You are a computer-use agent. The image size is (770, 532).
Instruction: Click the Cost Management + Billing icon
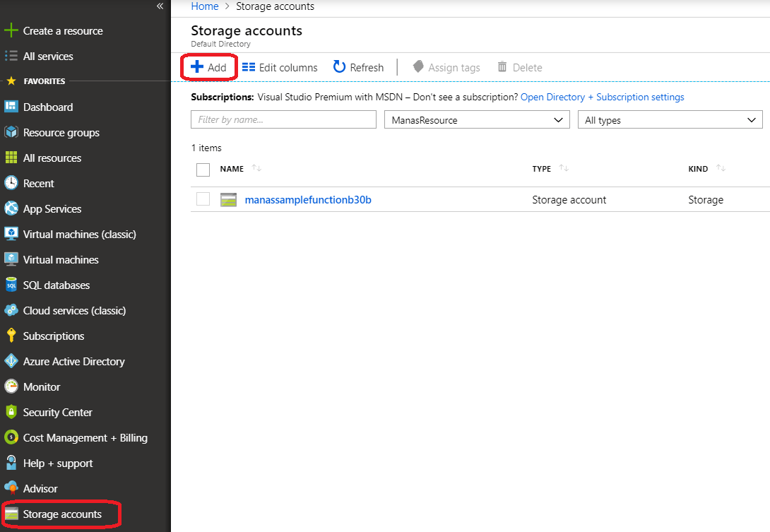point(11,437)
